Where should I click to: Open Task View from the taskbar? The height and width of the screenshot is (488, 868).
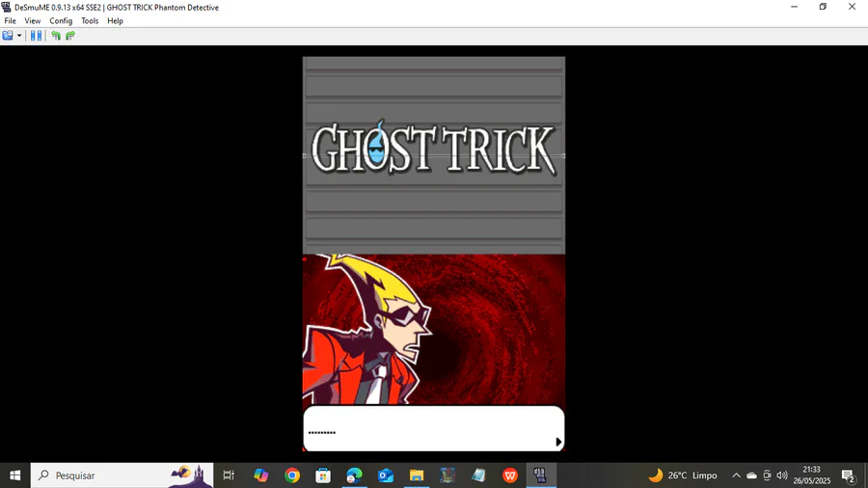tap(229, 475)
